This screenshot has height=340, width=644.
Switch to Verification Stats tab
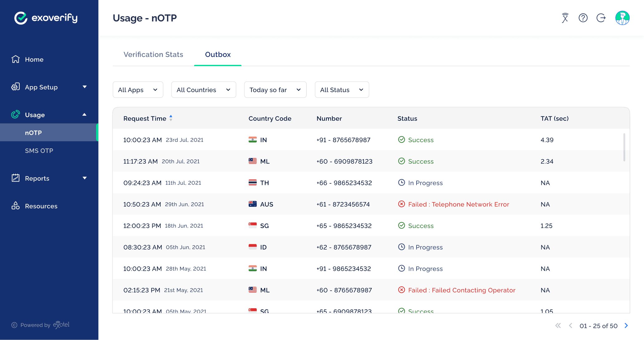(x=153, y=55)
